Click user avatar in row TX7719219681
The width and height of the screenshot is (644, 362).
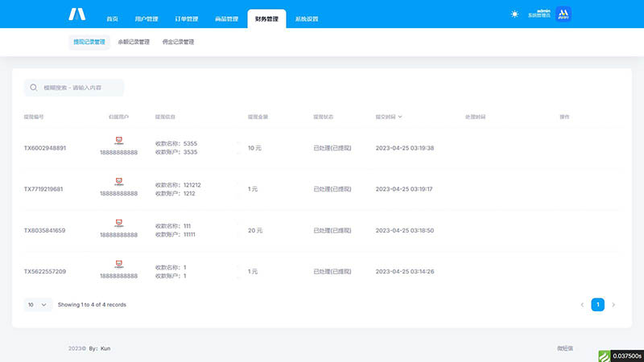tap(118, 182)
